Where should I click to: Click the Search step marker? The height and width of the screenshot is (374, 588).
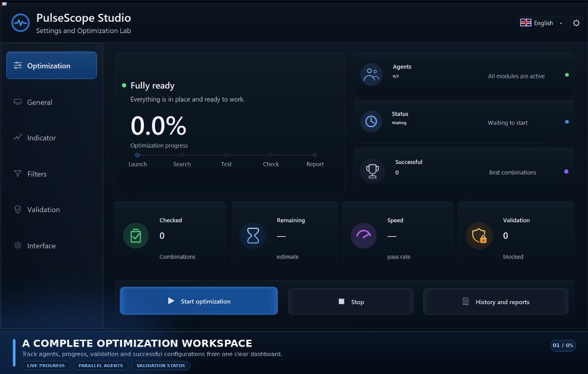[x=182, y=155]
